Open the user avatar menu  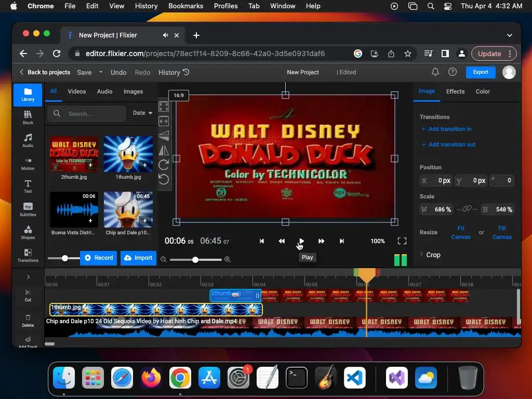coord(509,72)
